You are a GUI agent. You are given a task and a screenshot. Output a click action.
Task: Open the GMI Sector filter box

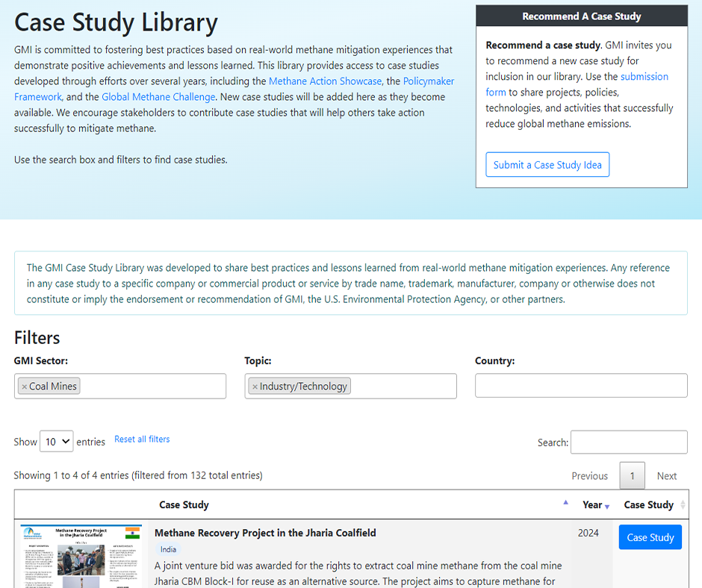149,387
